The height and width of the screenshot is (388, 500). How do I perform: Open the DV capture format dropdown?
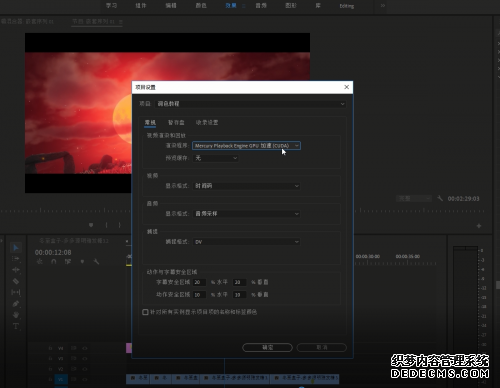(246, 242)
